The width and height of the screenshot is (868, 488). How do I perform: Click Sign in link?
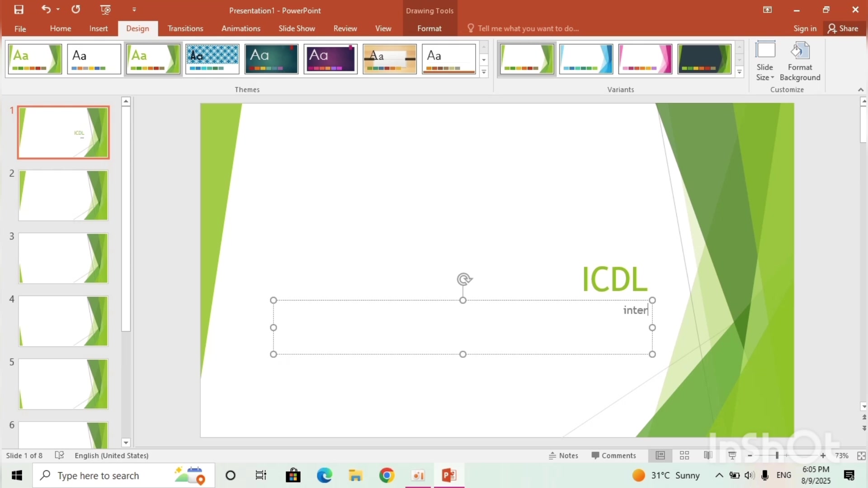(x=805, y=28)
